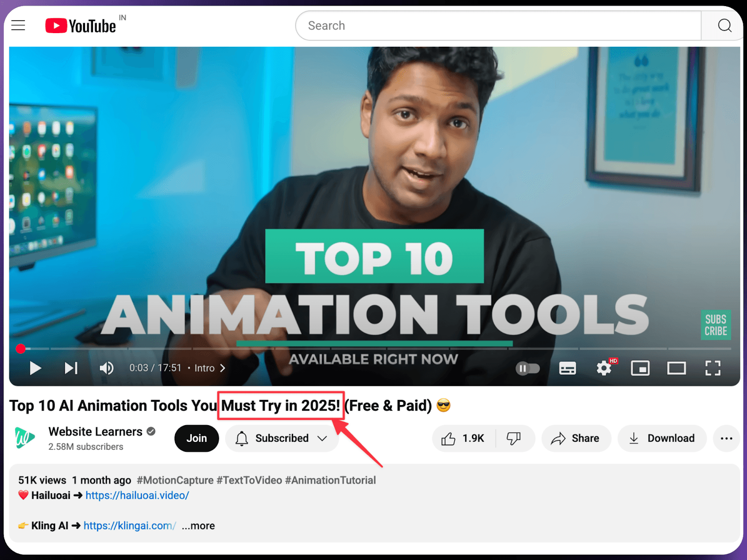Play the video

point(35,368)
